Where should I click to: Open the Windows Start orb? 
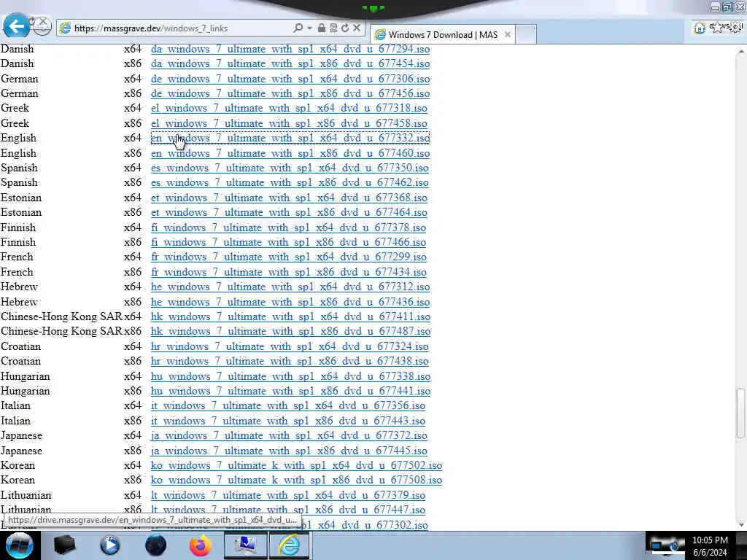(19, 545)
